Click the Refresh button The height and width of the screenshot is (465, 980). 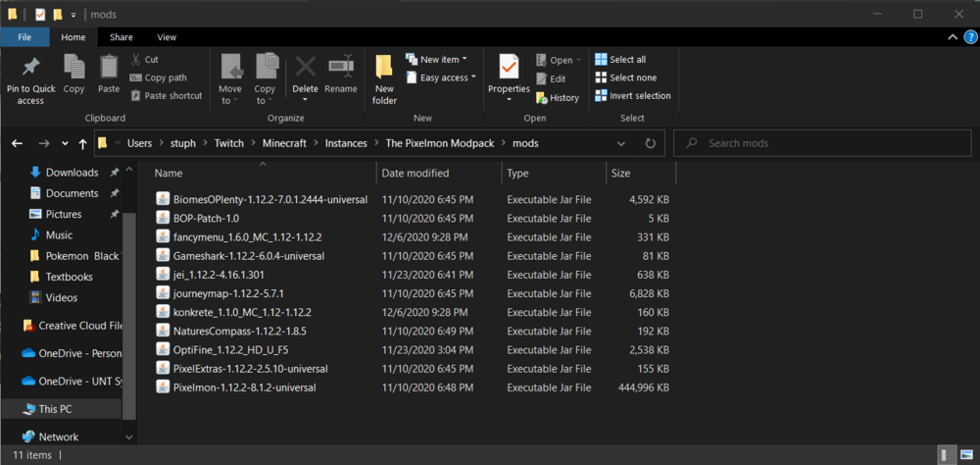(x=650, y=143)
